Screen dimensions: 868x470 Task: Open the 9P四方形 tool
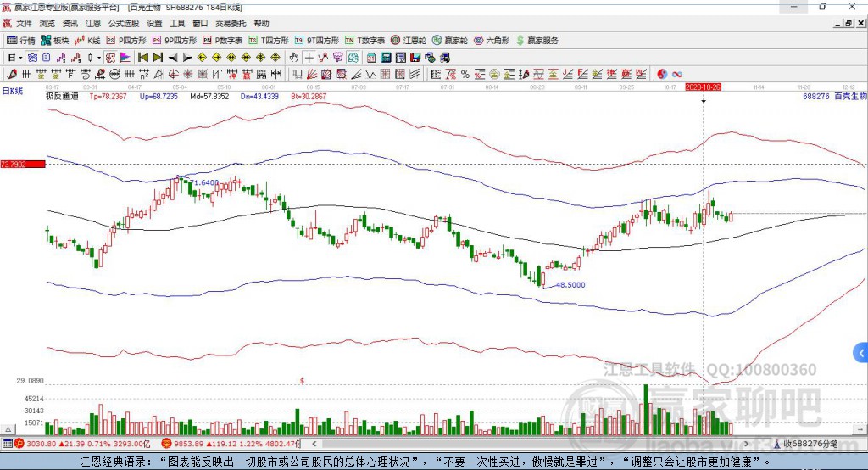(175, 41)
